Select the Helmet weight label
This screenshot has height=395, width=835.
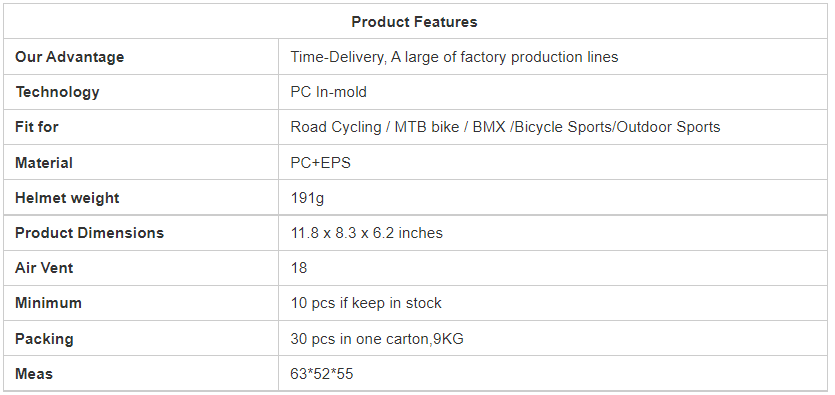pyautogui.click(x=67, y=198)
